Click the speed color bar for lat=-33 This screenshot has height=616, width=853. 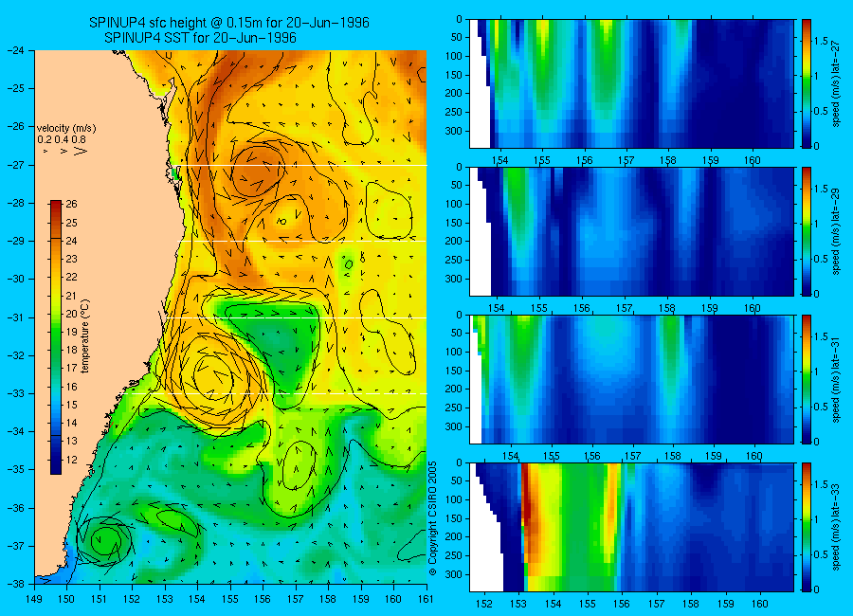click(806, 527)
